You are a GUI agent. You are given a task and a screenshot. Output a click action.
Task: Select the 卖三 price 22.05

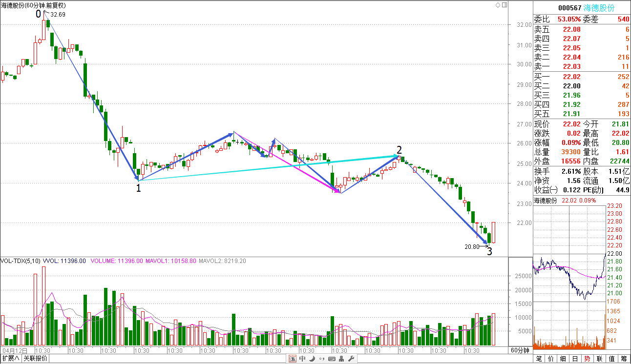click(572, 48)
